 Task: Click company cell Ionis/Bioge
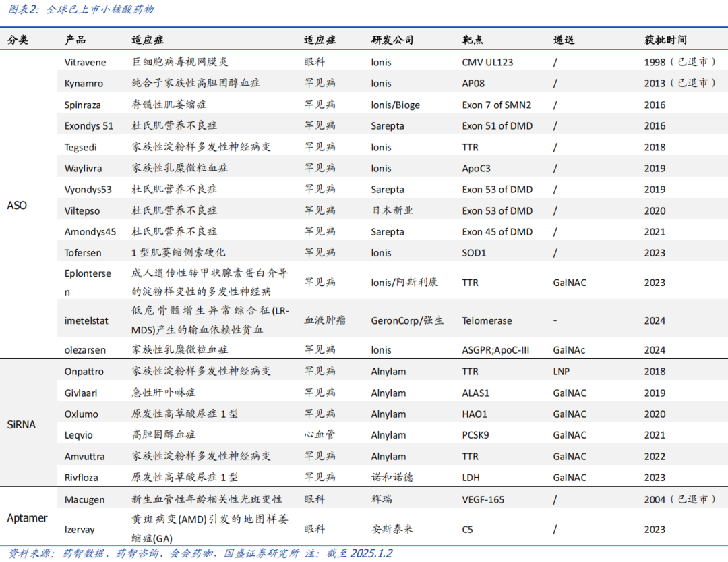[395, 105]
